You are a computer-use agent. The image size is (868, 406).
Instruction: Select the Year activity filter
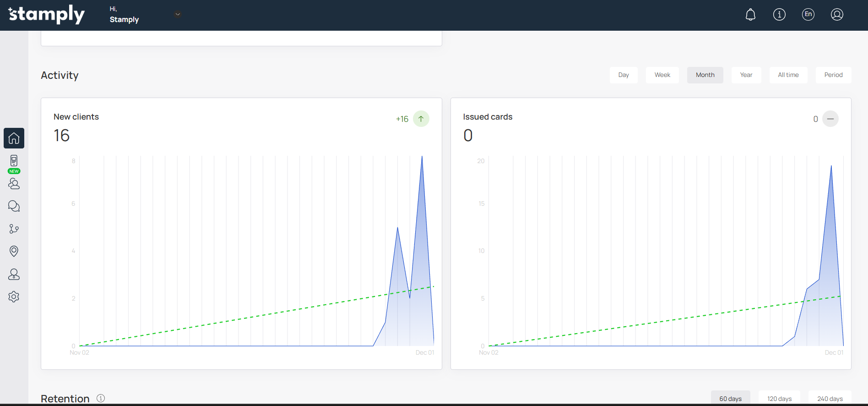click(x=746, y=75)
